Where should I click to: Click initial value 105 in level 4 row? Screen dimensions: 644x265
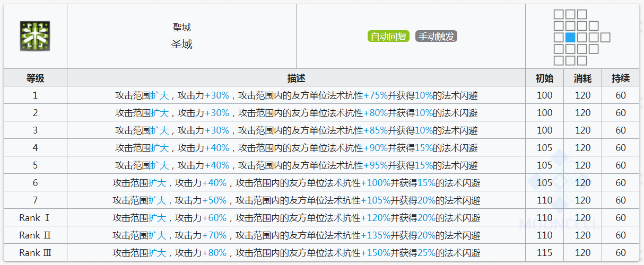544,148
